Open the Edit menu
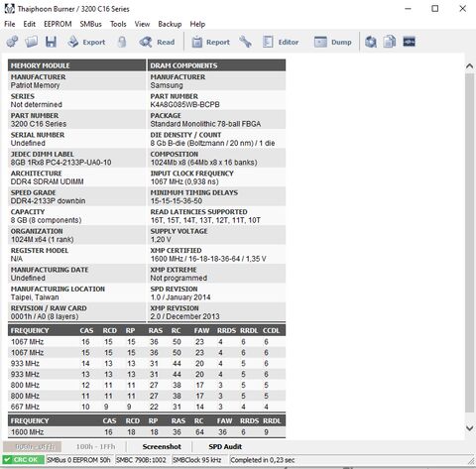This screenshot has width=476, height=469. [30, 24]
